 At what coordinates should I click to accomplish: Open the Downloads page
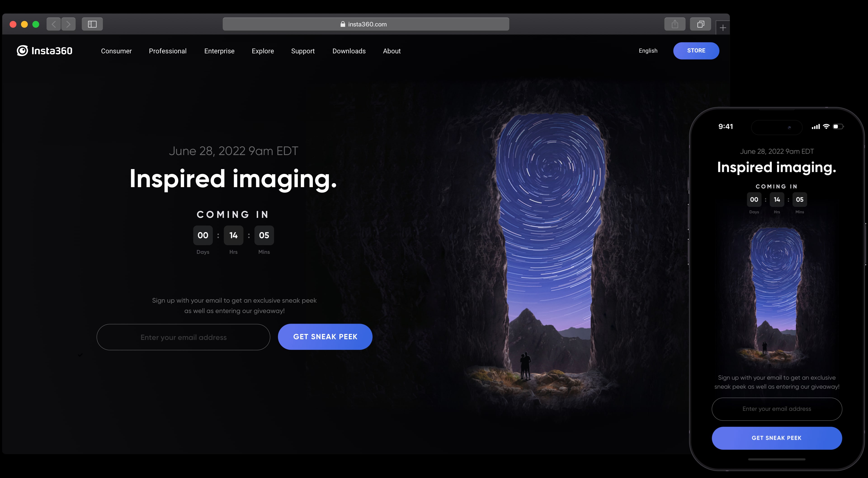tap(349, 51)
